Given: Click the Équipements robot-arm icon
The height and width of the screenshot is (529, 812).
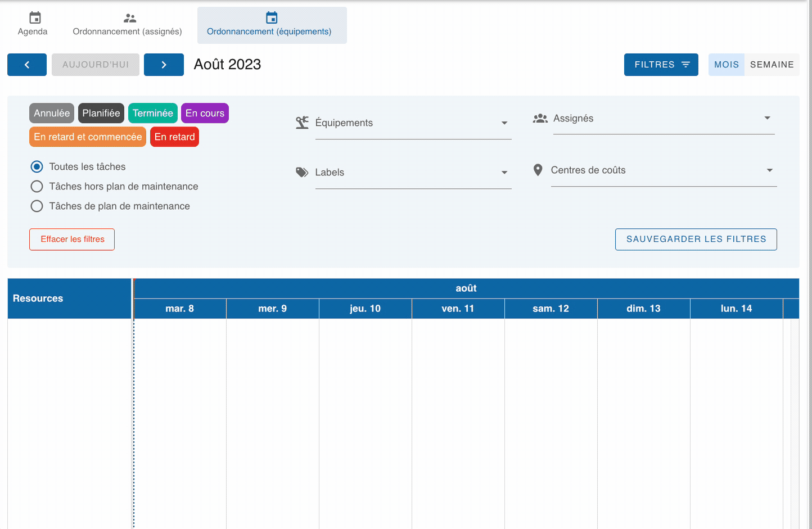Looking at the screenshot, I should [303, 123].
